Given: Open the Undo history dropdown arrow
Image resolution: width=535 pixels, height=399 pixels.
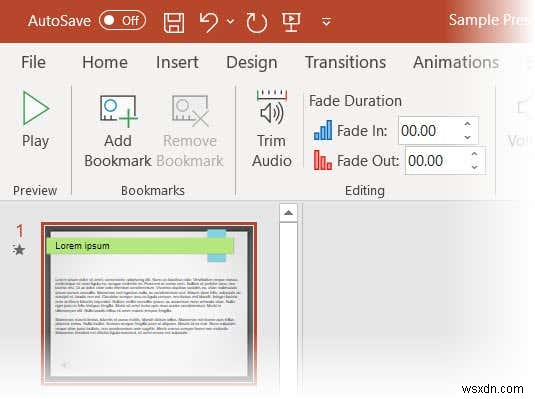Looking at the screenshot, I should point(231,22).
